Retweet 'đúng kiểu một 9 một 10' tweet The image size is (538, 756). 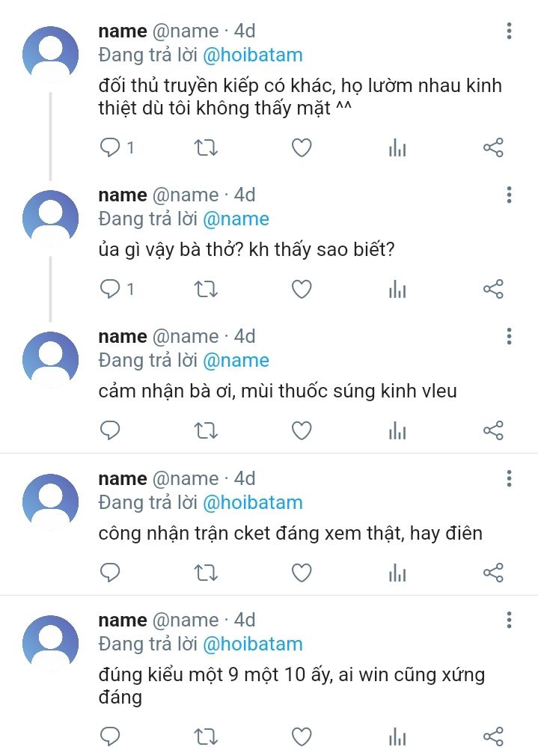pos(206,737)
